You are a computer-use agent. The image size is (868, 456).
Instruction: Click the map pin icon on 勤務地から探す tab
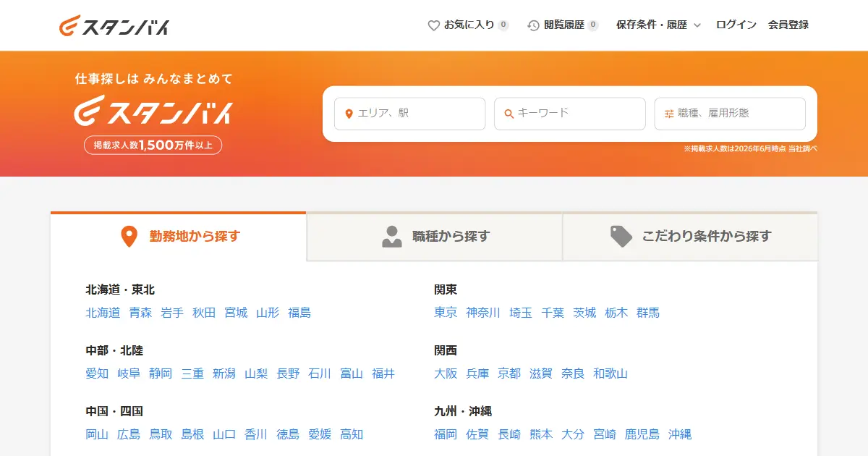tap(129, 236)
